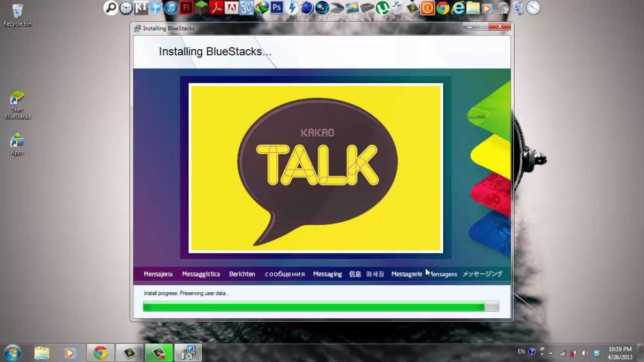644x362 pixels.
Task: Click the Show desktop strip beside the clock
Action: tap(640, 353)
